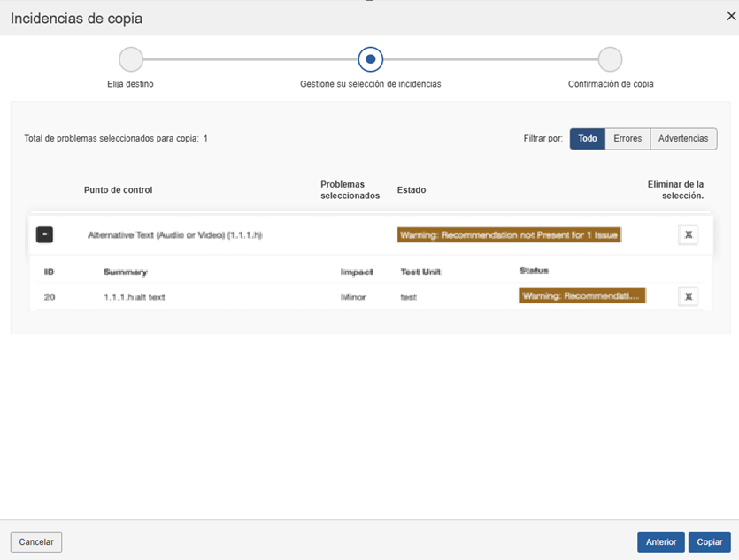Select the "1.1.1.h alt text" summary cell
Viewport: 739px width, 560px height.
pyautogui.click(x=134, y=297)
